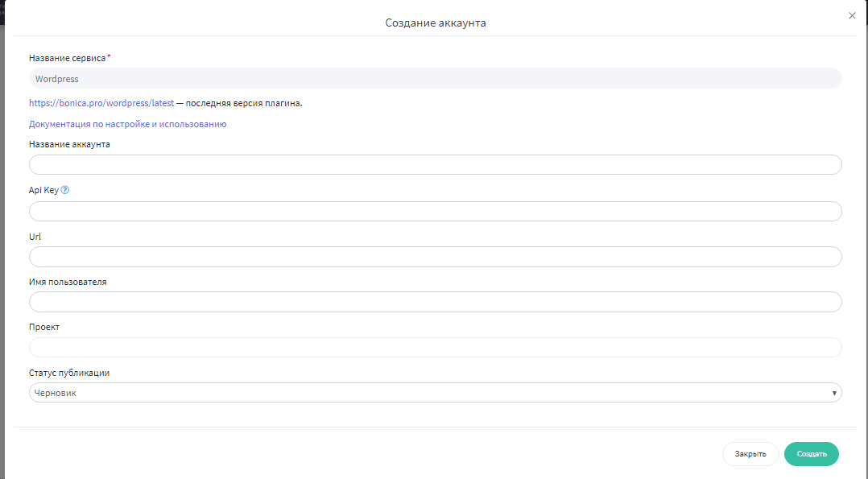Click the Название аккаунта label
Image resolution: width=868 pixels, height=479 pixels.
(69, 144)
